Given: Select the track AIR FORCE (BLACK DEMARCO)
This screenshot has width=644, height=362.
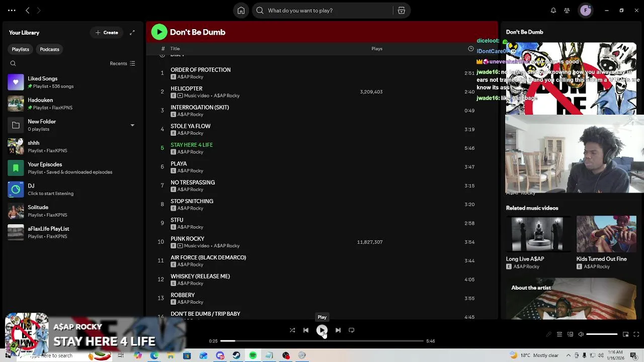Looking at the screenshot, I should [208, 257].
